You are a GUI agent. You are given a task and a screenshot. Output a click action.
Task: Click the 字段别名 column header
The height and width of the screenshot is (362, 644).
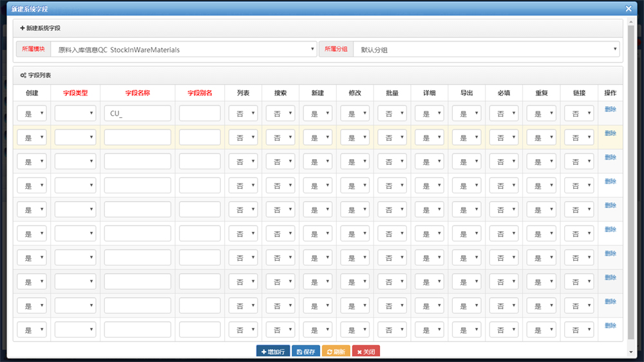click(x=200, y=93)
